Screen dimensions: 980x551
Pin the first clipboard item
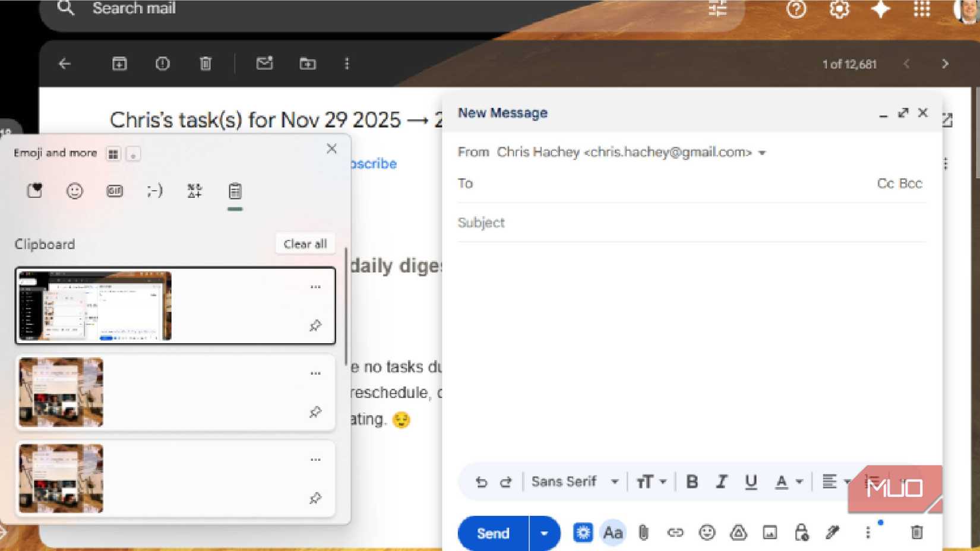(317, 325)
